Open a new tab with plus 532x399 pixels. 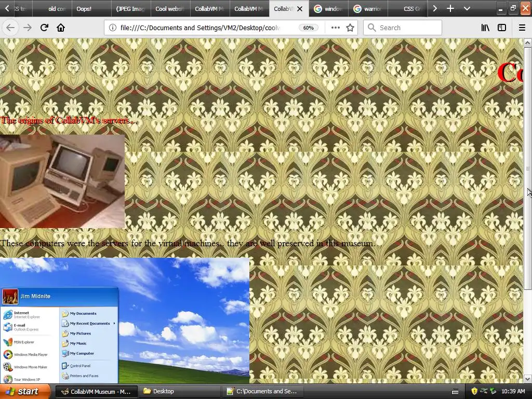(450, 8)
